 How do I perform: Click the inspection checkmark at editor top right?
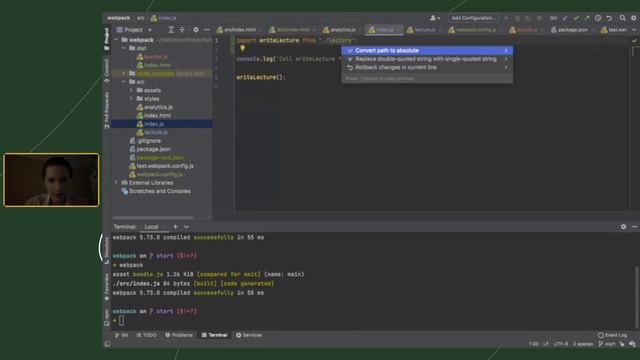634,40
